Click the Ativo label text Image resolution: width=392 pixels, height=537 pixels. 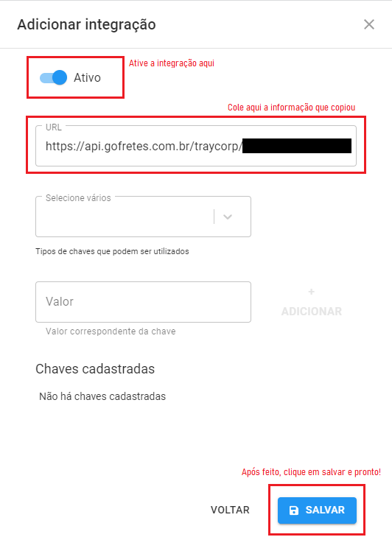[87, 78]
